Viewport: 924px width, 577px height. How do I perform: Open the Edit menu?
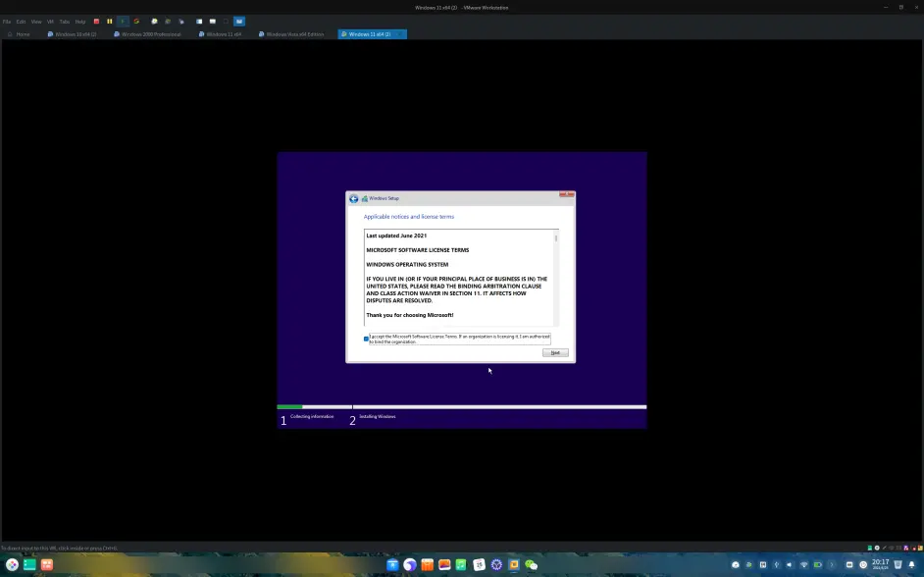(22, 22)
